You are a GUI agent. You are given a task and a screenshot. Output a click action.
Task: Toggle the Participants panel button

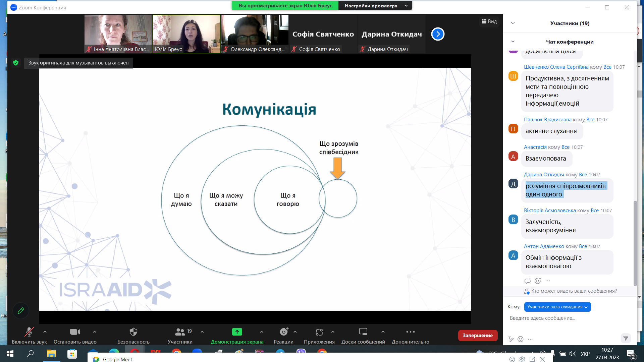click(x=180, y=332)
